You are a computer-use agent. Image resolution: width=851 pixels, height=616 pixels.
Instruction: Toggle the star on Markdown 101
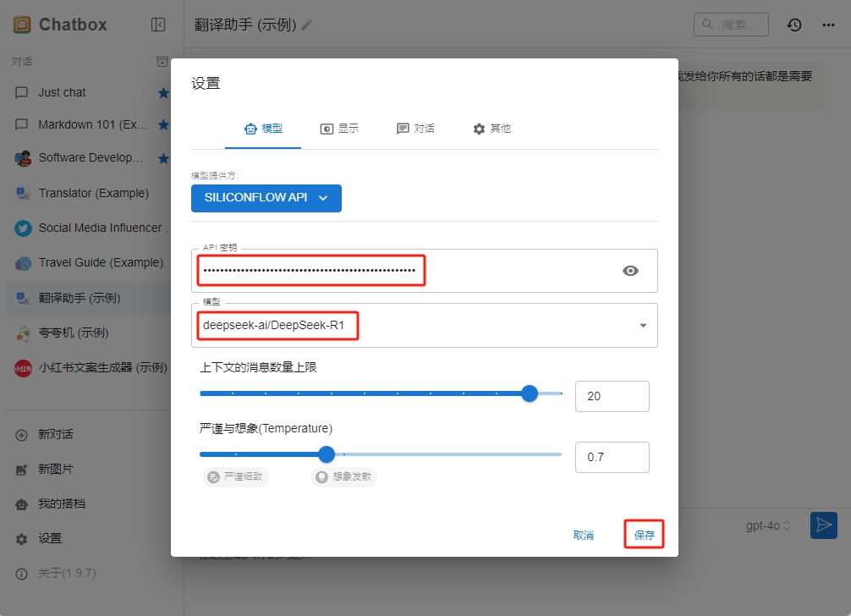pos(163,124)
